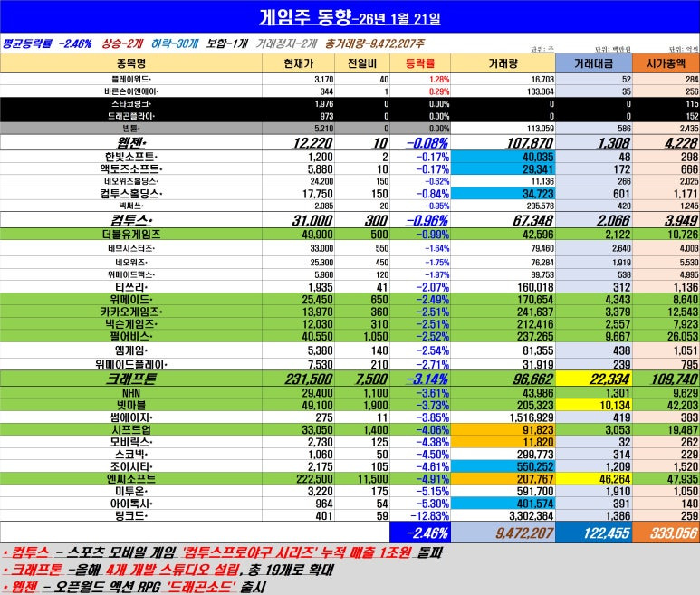
Task: Select the 넷마블 stock name cell
Action: click(x=131, y=405)
